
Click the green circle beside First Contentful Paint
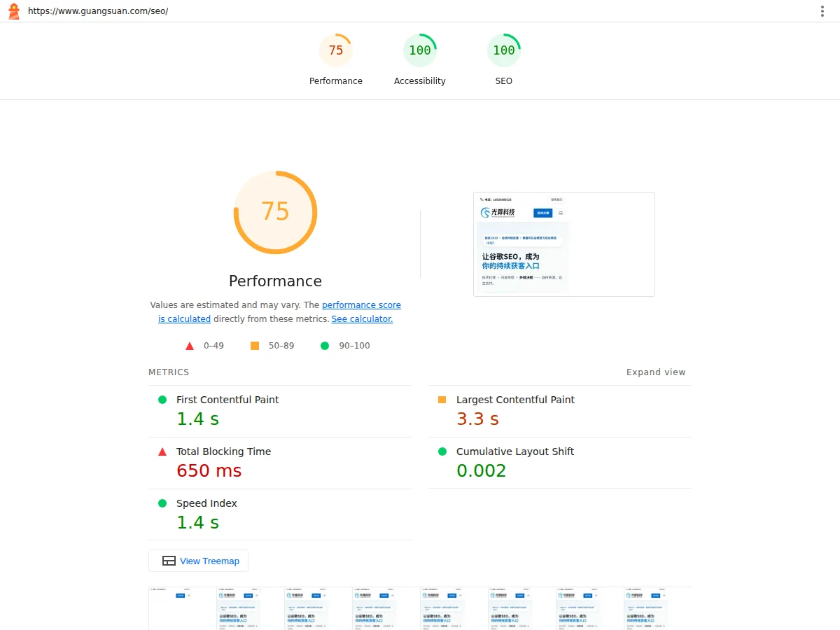162,400
